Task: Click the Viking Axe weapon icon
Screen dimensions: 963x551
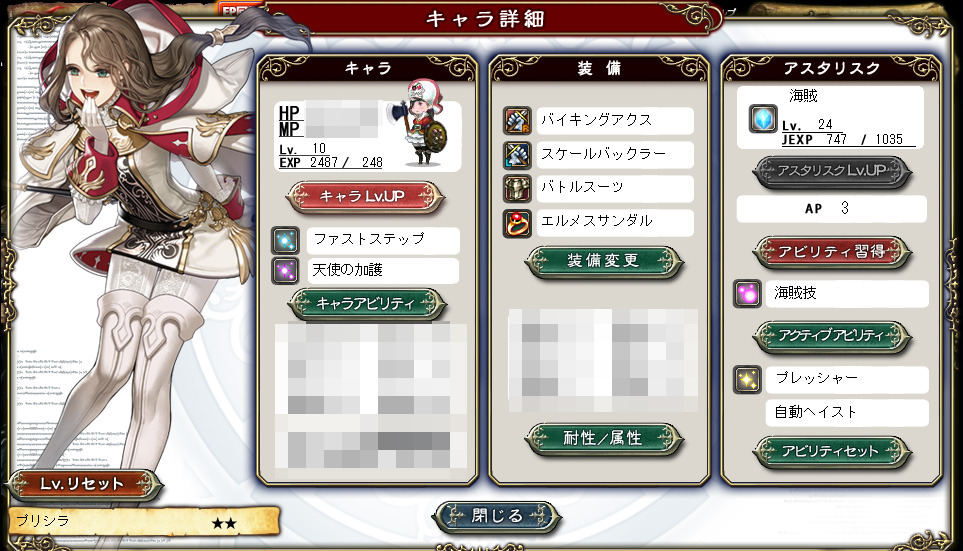Action: click(517, 120)
